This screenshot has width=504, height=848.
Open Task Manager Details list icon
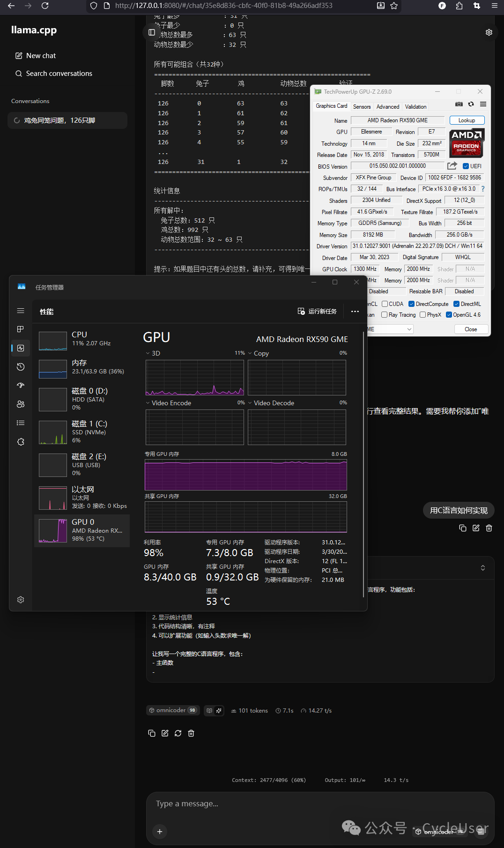point(21,423)
